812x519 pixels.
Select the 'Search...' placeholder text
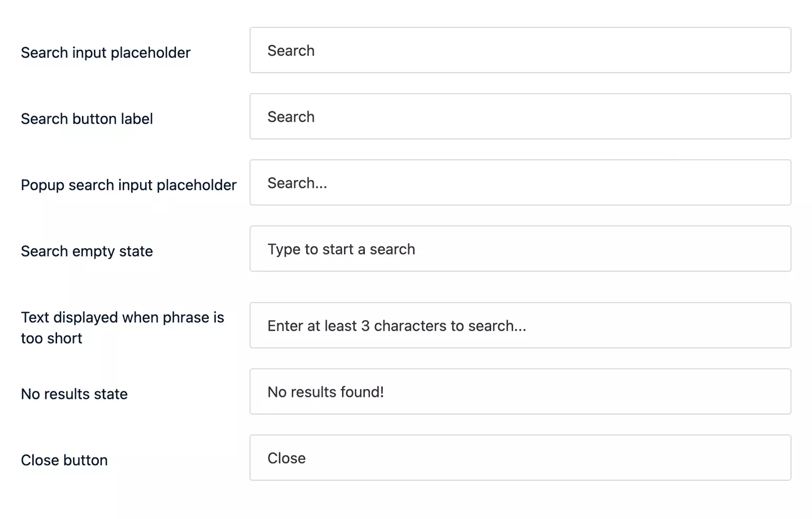point(297,183)
